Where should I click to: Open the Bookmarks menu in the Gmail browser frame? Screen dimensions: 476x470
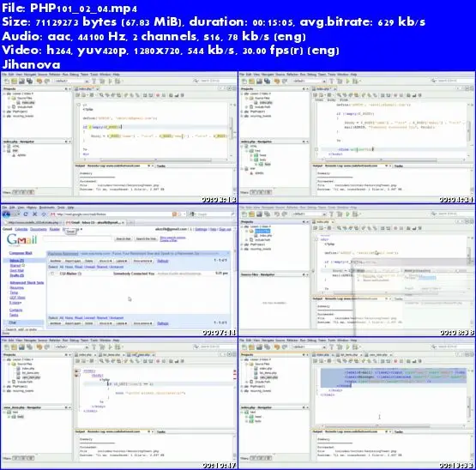(46, 208)
